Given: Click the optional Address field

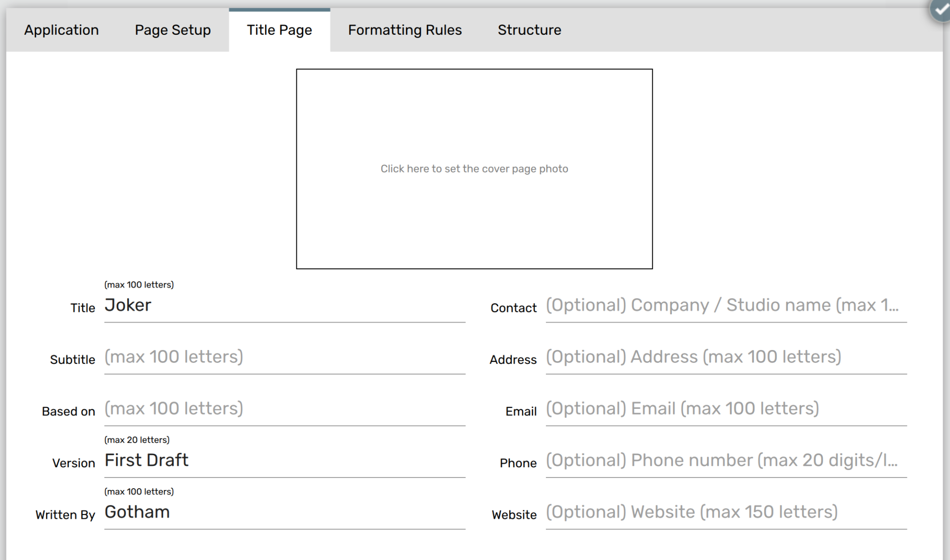Looking at the screenshot, I should click(x=724, y=357).
